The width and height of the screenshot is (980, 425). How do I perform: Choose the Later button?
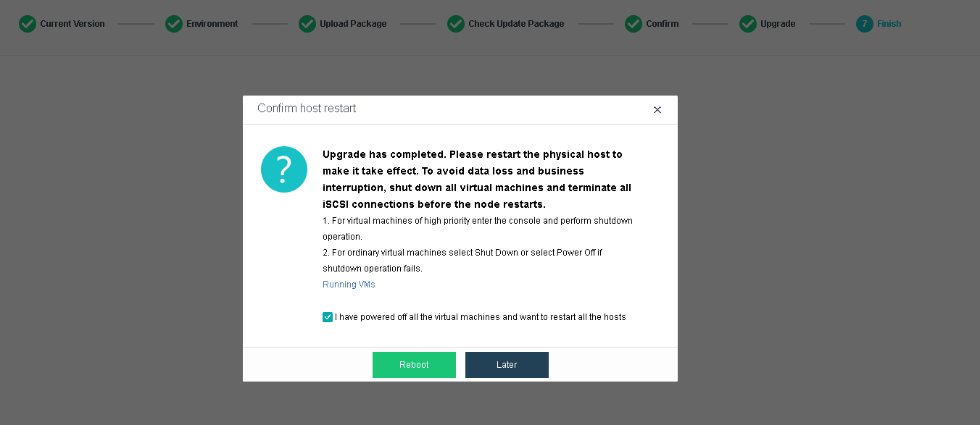(x=507, y=365)
